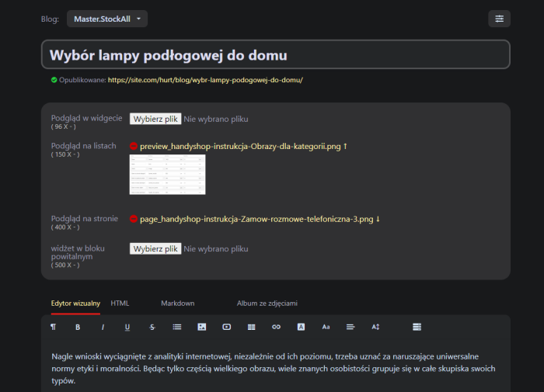This screenshot has height=392, width=544.
Task: Insert a bulleted list
Action: coord(176,327)
